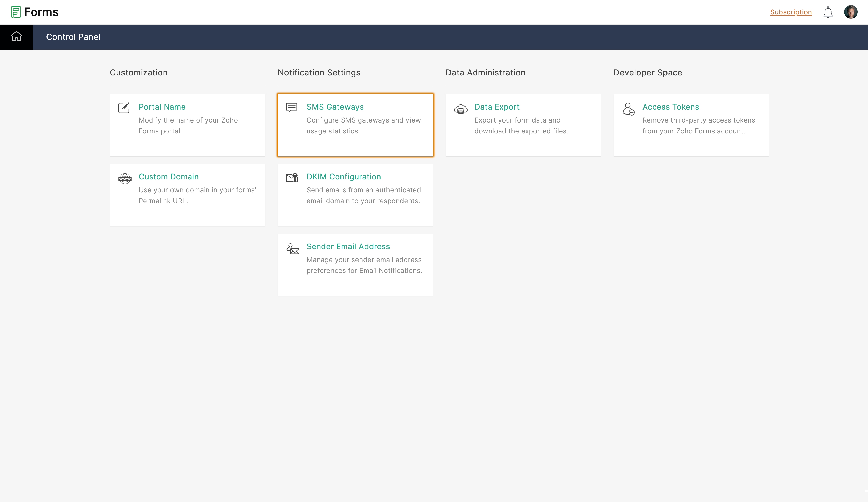Click the Customization section heading
Viewport: 868px width, 502px height.
tap(138, 72)
